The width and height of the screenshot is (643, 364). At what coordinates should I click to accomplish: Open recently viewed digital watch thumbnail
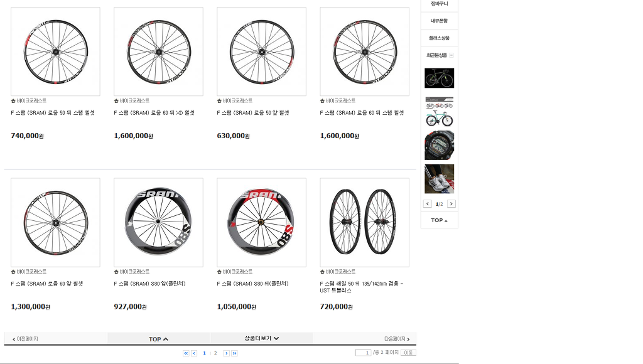439,145
